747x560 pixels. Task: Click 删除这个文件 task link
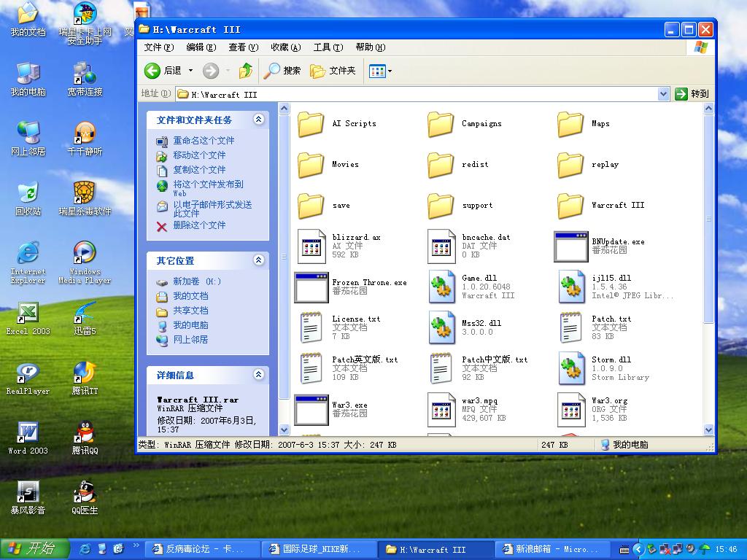tap(200, 225)
